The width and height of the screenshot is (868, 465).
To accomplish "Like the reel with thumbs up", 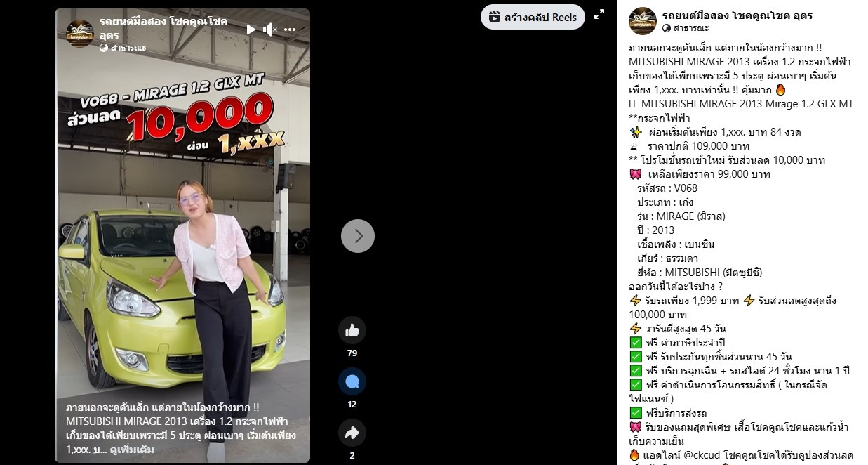I will (x=352, y=329).
